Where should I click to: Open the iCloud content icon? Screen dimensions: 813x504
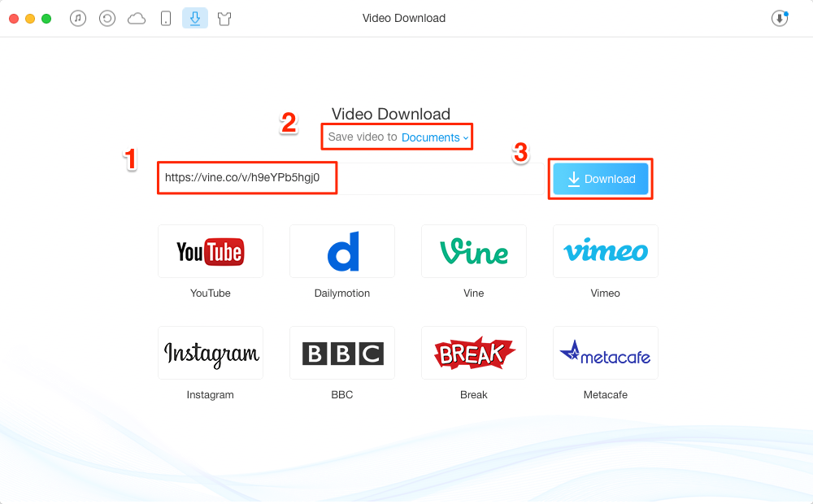click(137, 20)
